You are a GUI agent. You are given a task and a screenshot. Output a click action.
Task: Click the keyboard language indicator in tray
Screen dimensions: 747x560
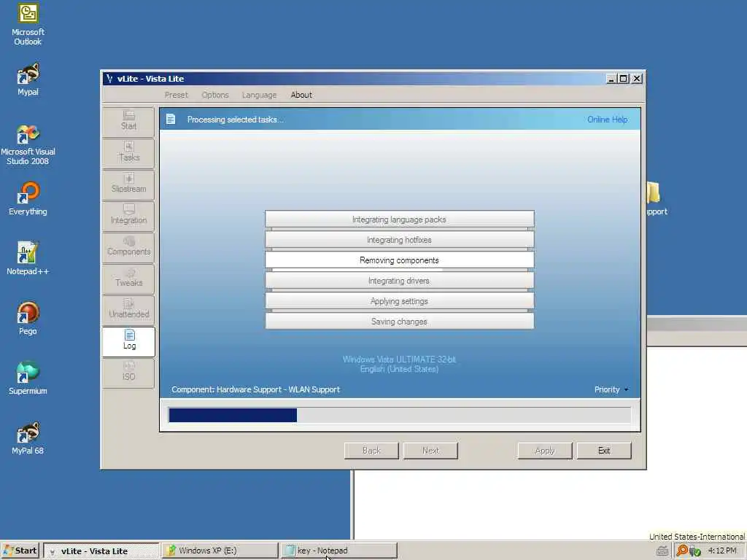coord(662,551)
